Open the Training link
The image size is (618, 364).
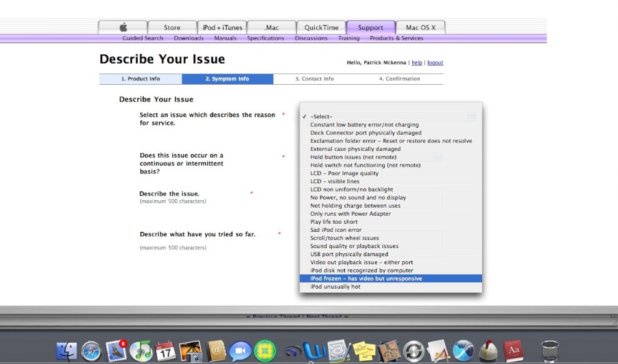(349, 38)
